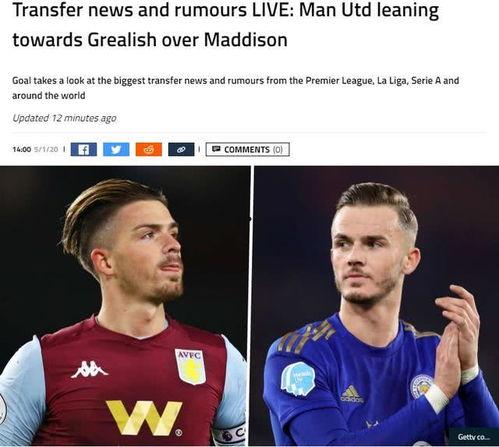The height and width of the screenshot is (447, 499).
Task: Click the 'Updated 12 minutes ago' label
Action: [64, 118]
